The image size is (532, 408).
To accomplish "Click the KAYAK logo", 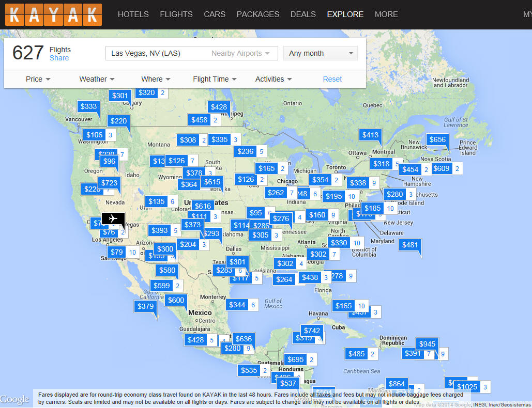I will (53, 14).
